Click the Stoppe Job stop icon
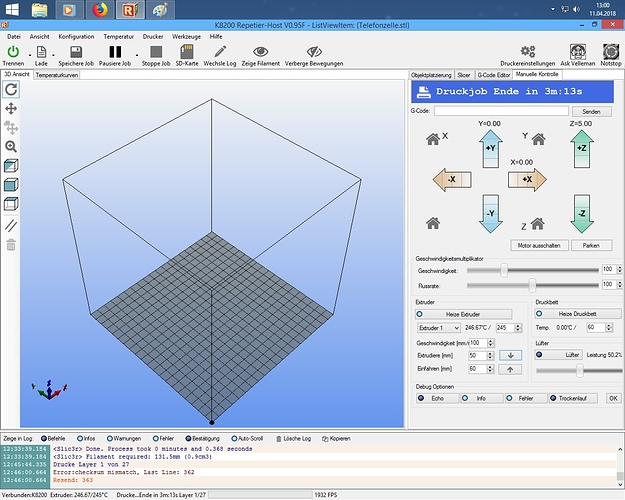The height and width of the screenshot is (500, 625). [156, 52]
